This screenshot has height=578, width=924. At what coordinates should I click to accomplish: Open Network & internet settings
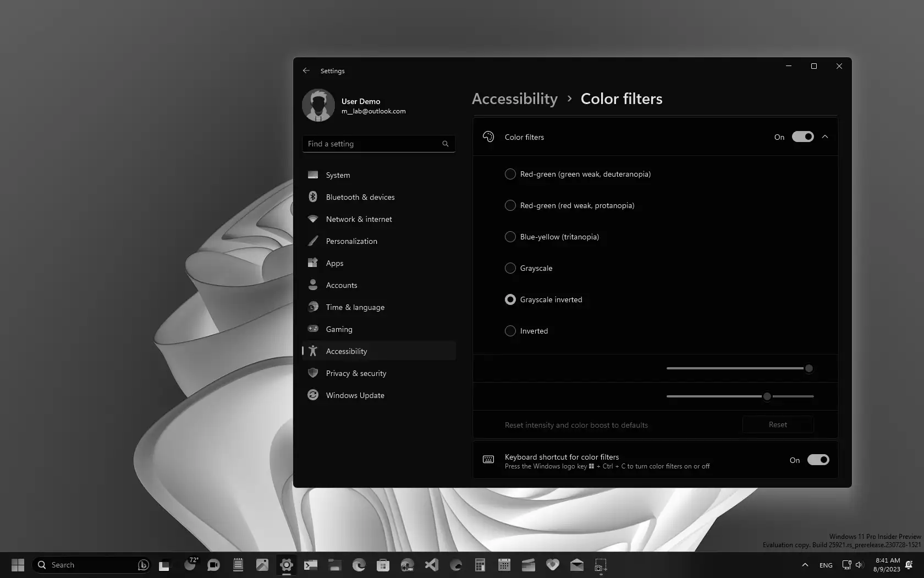click(x=359, y=219)
